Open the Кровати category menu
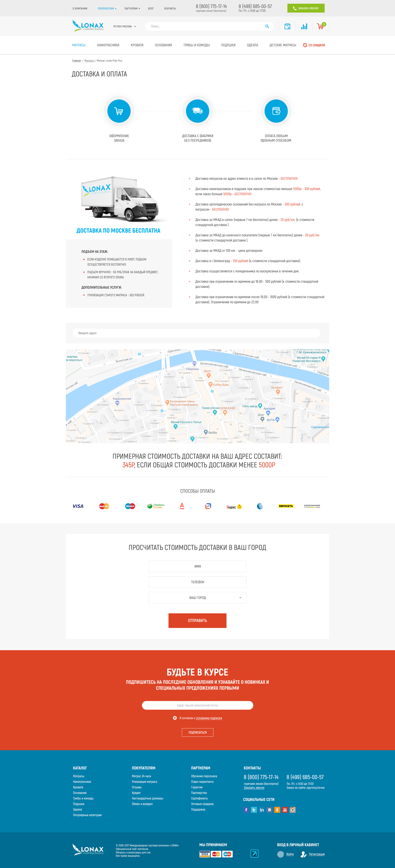The image size is (395, 868). [137, 45]
